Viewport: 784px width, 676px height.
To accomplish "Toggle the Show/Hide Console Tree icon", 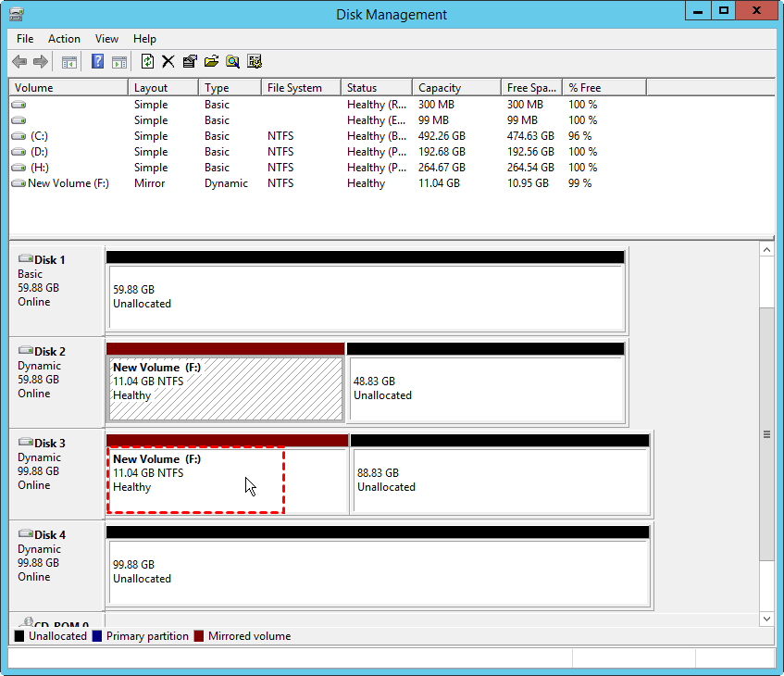I will [69, 62].
